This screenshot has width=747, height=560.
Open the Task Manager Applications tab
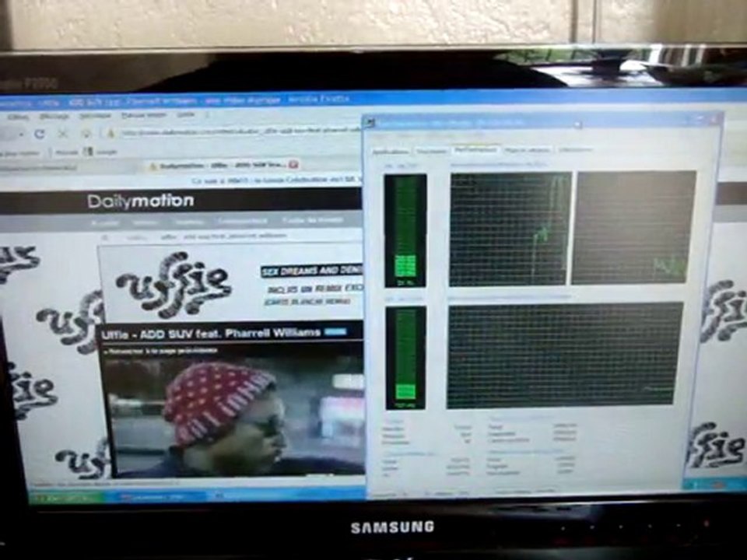pos(390,152)
